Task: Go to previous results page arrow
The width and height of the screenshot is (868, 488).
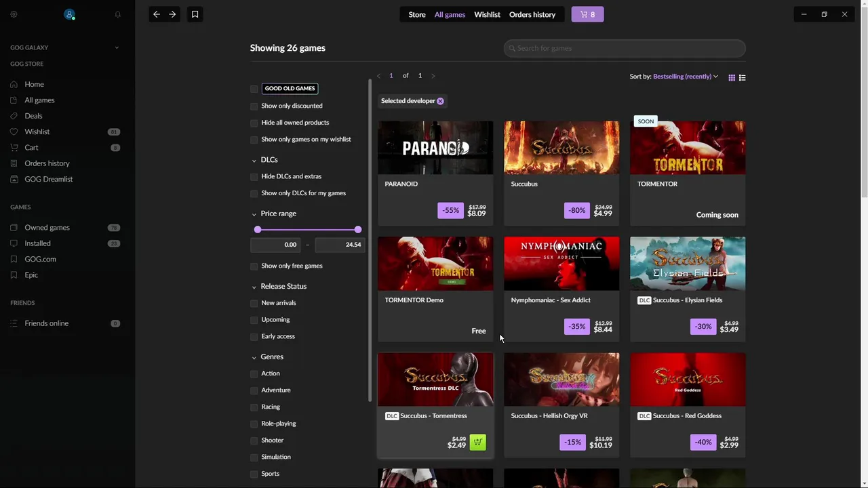Action: (378, 76)
